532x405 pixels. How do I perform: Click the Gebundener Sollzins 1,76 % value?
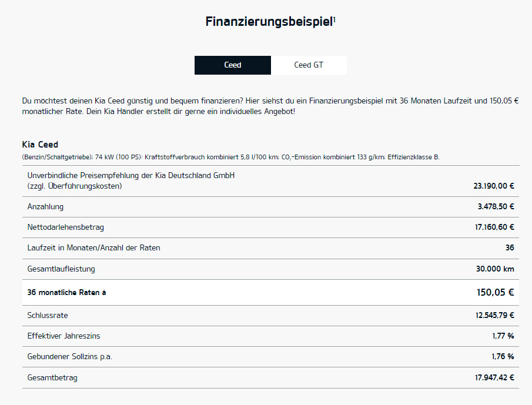tap(503, 356)
